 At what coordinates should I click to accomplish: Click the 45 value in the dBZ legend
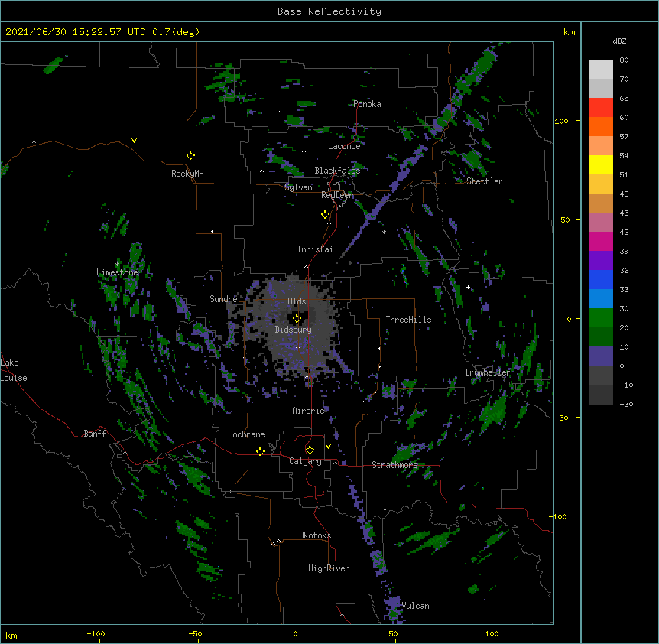coord(624,213)
